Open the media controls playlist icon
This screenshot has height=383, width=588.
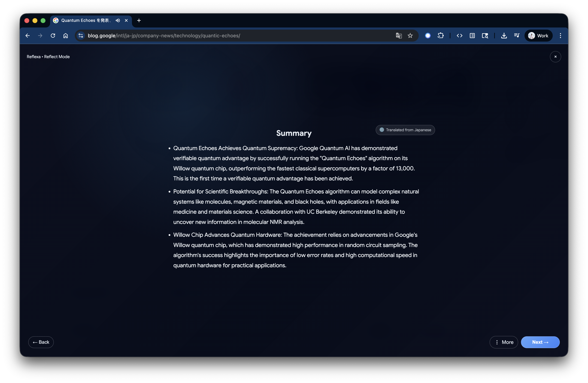[517, 36]
